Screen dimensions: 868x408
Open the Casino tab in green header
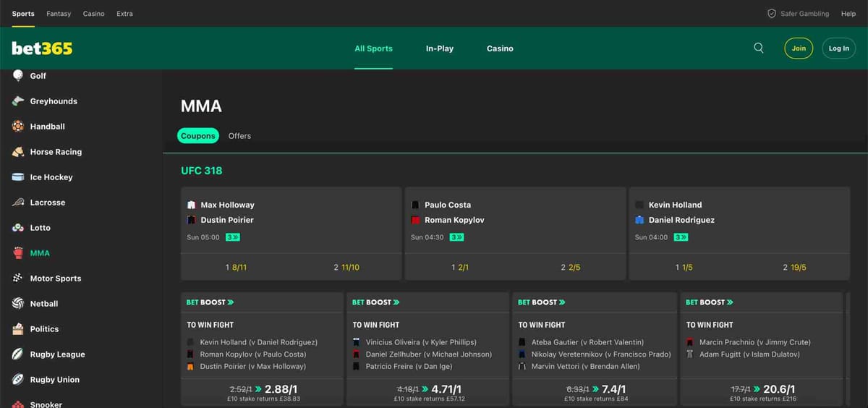(x=500, y=48)
